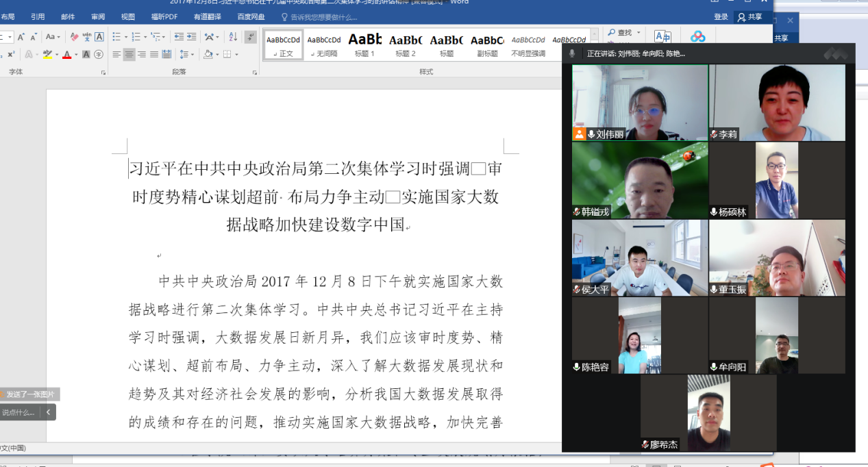The height and width of the screenshot is (467, 868).
Task: Switch to the 视图 (View) tab
Action: click(128, 17)
